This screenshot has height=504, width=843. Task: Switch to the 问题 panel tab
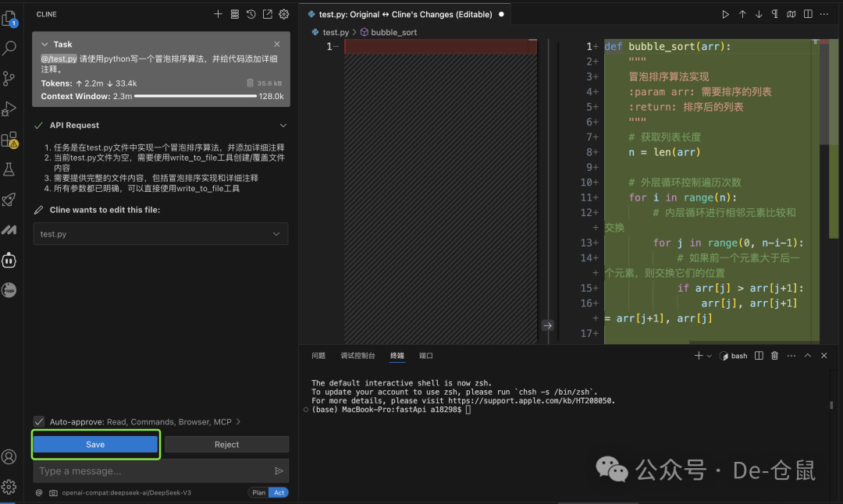coord(318,356)
